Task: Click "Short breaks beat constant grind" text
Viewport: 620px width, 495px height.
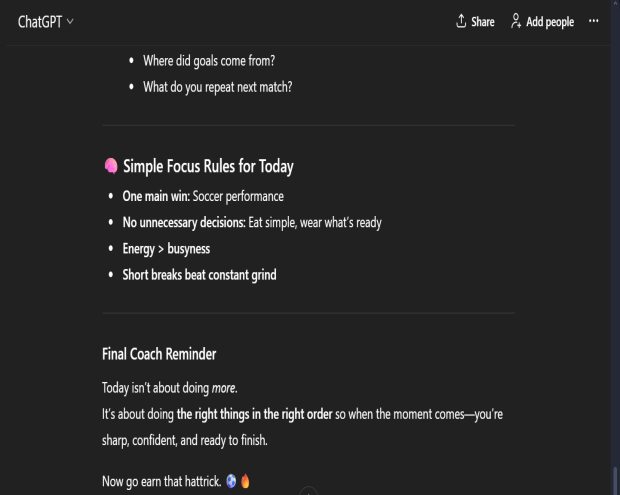Action: pyautogui.click(x=199, y=274)
